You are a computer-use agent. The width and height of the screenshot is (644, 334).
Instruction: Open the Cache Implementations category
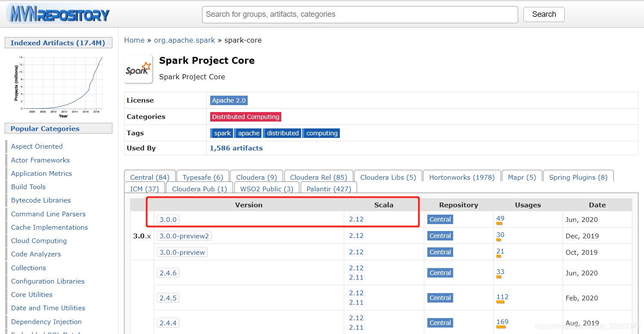point(50,227)
